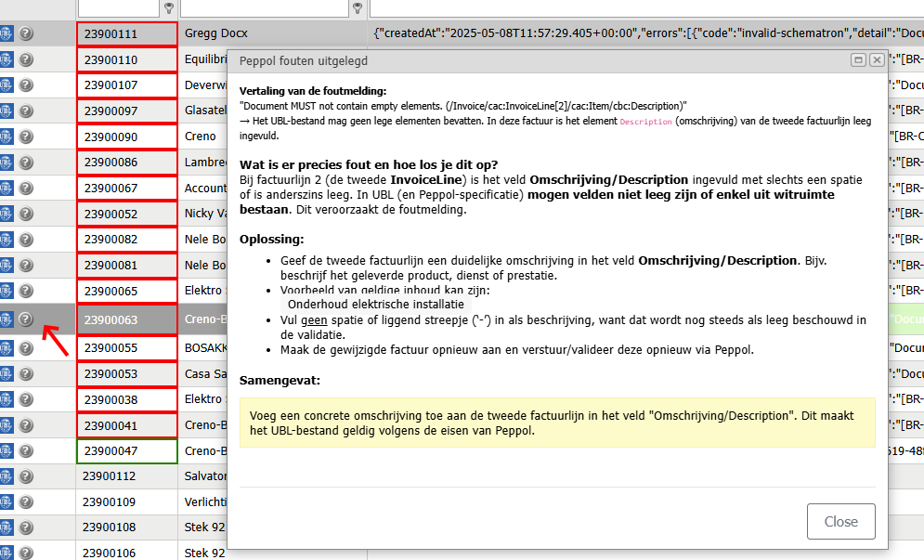The image size is (924, 560).
Task: Select invoice number cell 23900111
Action: (x=126, y=34)
